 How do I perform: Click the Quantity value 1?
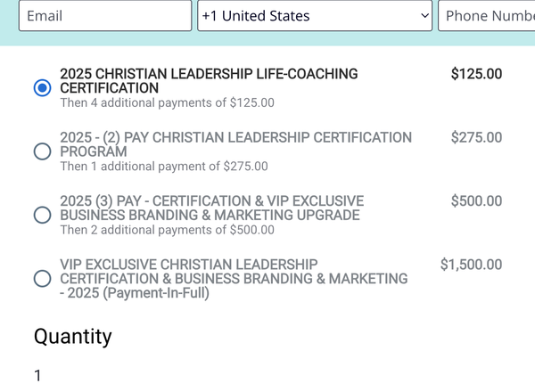37,376
